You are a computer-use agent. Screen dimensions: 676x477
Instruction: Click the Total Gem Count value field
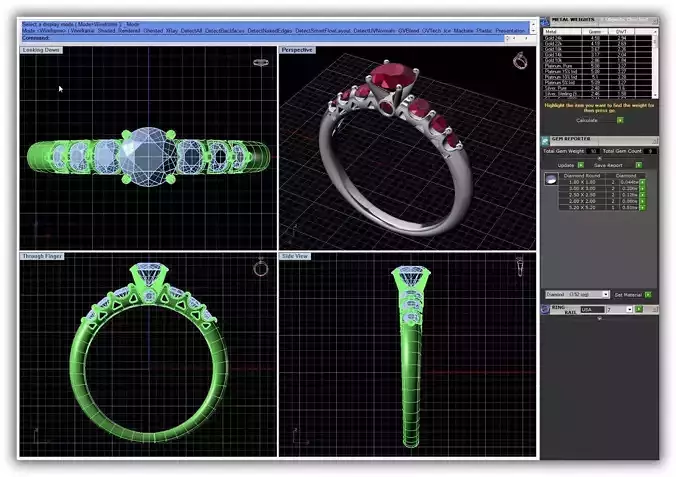click(x=651, y=151)
